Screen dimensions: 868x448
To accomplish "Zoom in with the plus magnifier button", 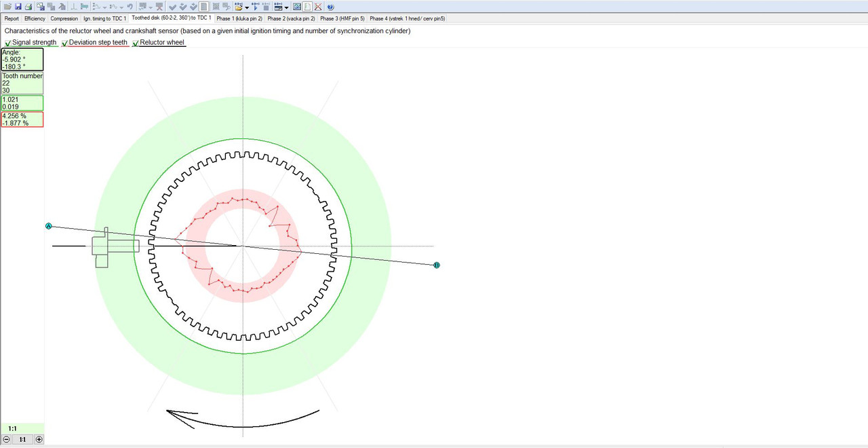I will (39, 439).
